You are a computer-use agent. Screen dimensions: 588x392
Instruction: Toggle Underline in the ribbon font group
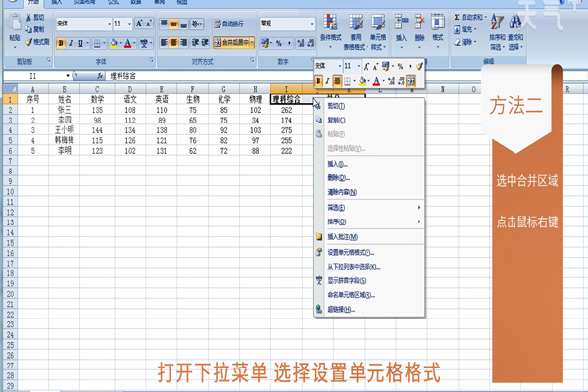click(80, 43)
